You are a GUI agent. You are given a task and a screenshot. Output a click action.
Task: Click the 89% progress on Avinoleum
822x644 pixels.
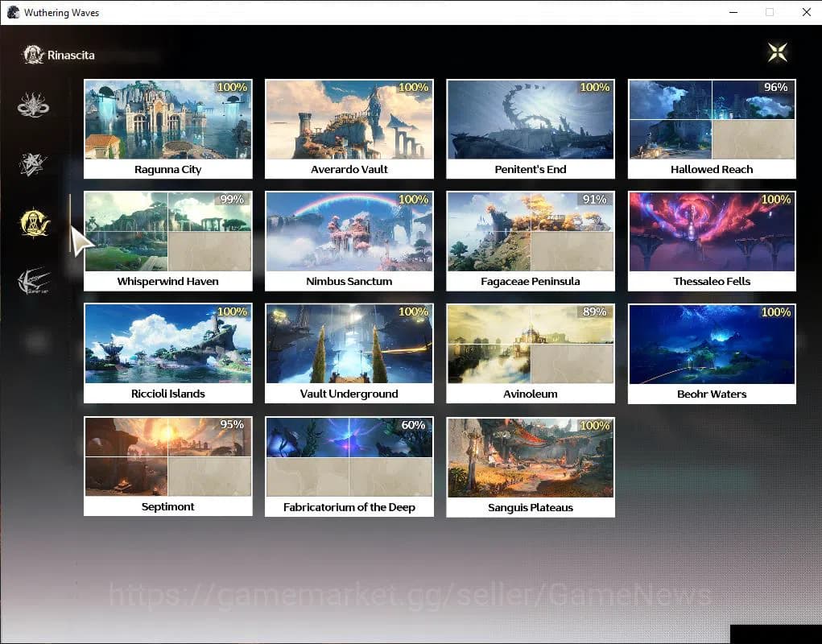(x=594, y=312)
